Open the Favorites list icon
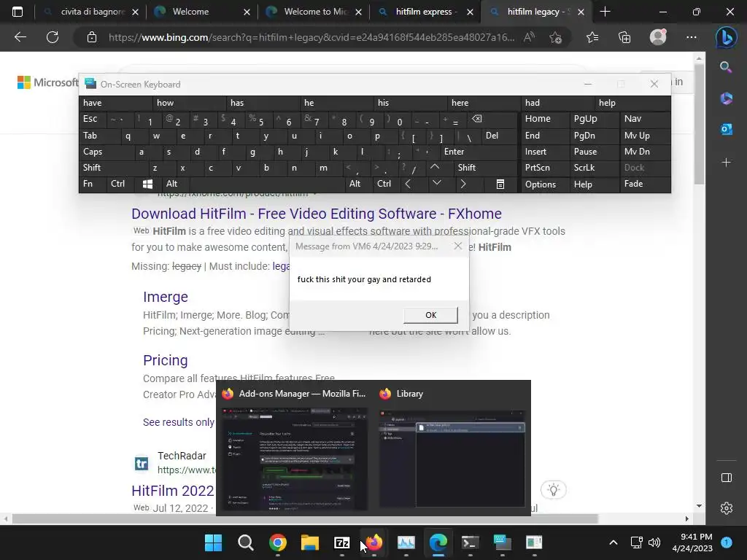 coord(592,37)
